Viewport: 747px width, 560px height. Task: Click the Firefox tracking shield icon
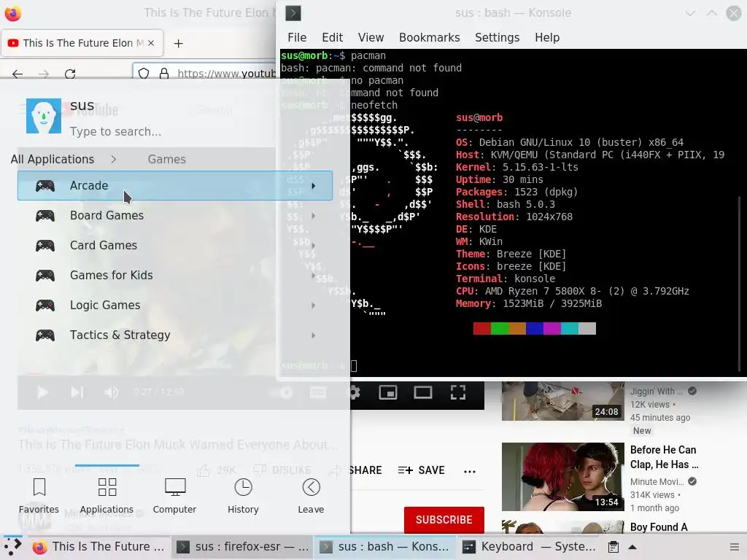(144, 74)
